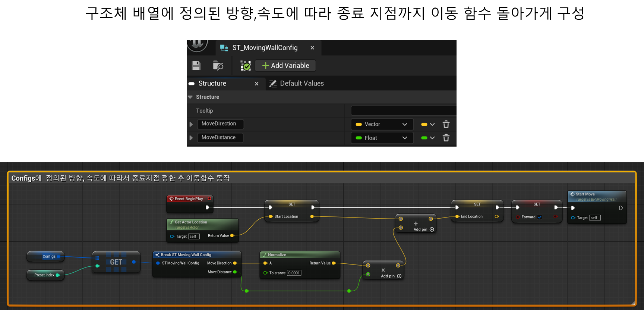The width and height of the screenshot is (644, 310).
Task: Click the comment box title starting with Configs
Action: coord(120,178)
